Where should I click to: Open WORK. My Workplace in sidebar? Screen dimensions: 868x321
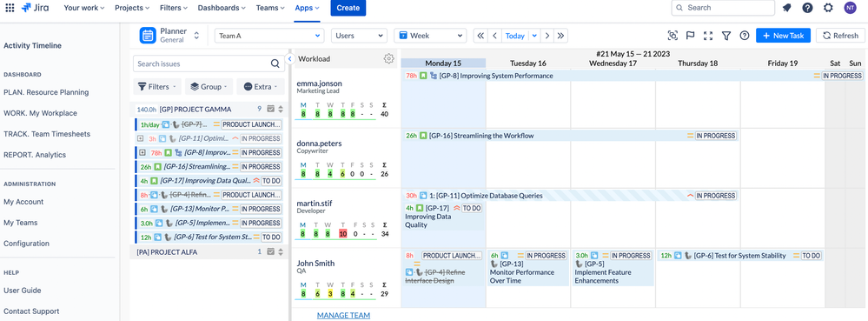click(40, 113)
